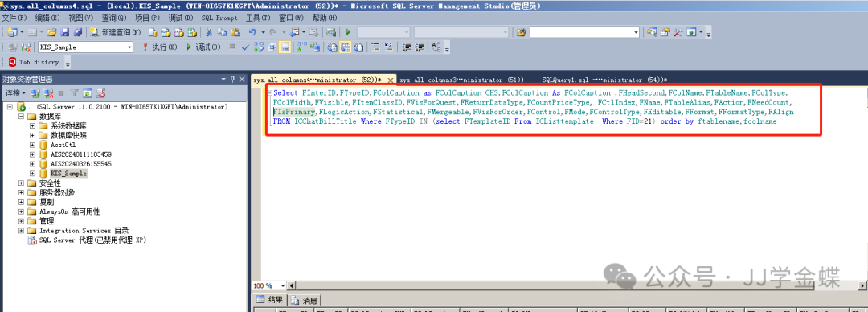Switch to the SQLQuery1.sql tab
Screen dimensions: 868x312
click(604, 80)
